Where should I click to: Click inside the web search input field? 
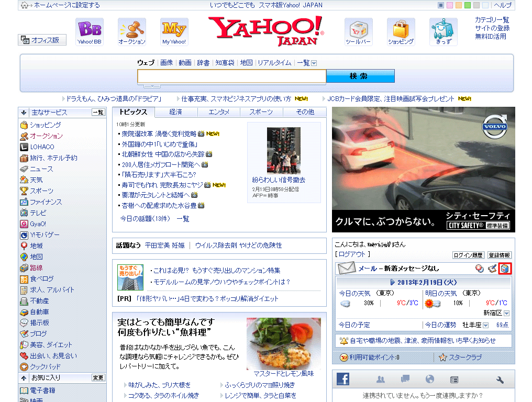(232, 76)
